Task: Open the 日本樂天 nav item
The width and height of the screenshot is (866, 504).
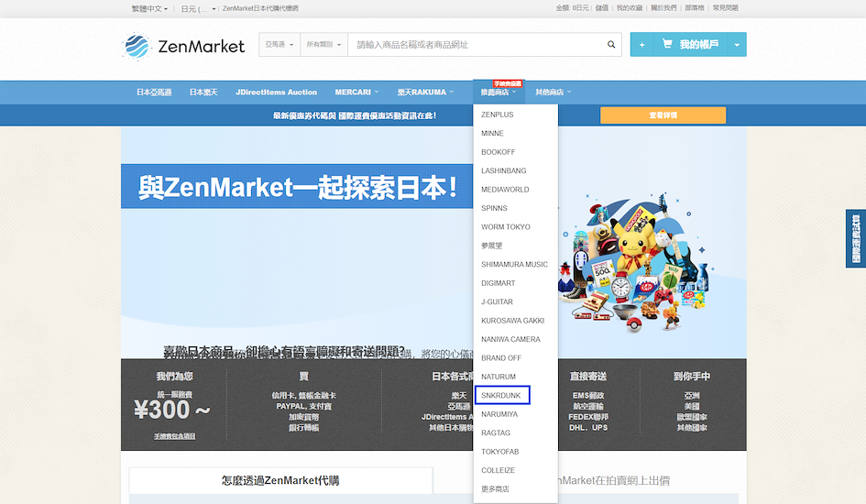Action: [x=203, y=93]
